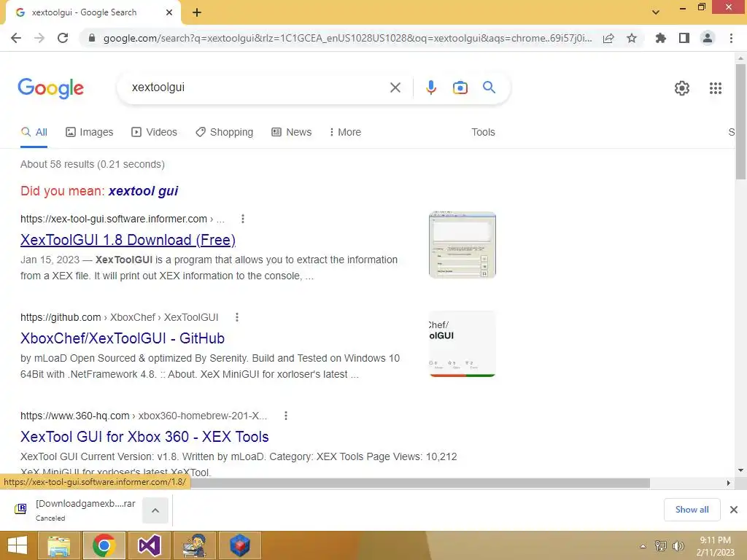
Task: Open Google apps grid
Action: [x=715, y=88]
